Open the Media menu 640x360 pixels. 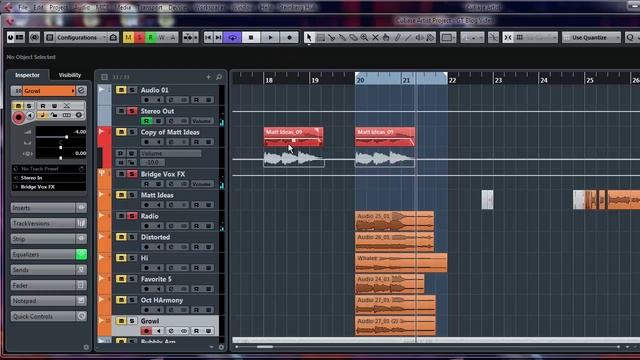123,8
